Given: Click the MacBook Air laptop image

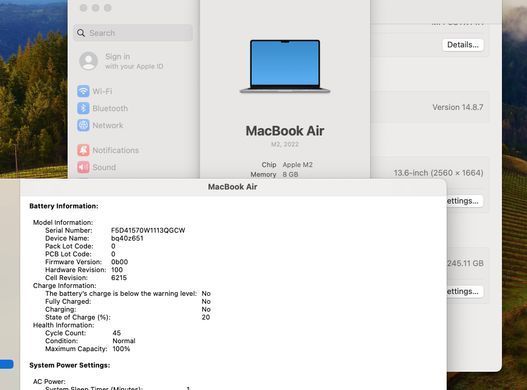Looking at the screenshot, I should (x=285, y=67).
